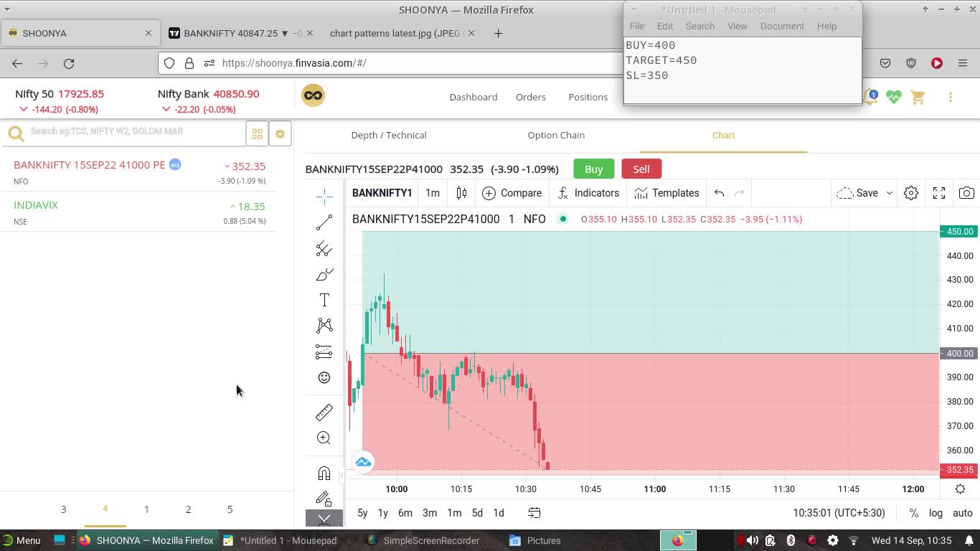
Task: Expand the hidden drawing toolbar items
Action: point(324,518)
